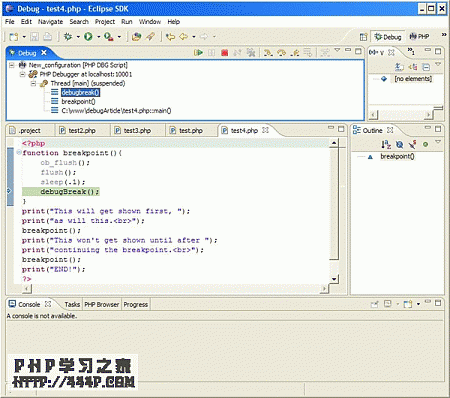Click the Drop to Frame icon
This screenshot has width=450, height=398.
pyautogui.click(x=308, y=53)
